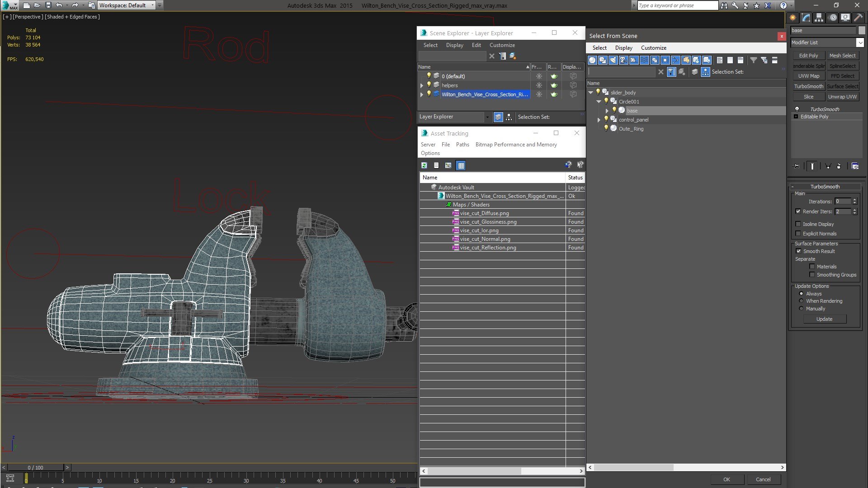Click Sort by Hierarchy icon
Screen dimensions: 868x488
tap(705, 72)
